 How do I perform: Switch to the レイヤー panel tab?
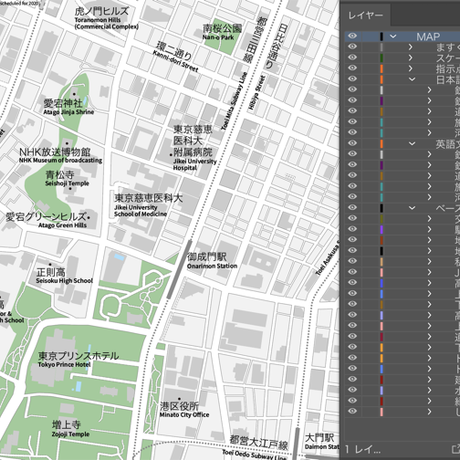tap(365, 15)
